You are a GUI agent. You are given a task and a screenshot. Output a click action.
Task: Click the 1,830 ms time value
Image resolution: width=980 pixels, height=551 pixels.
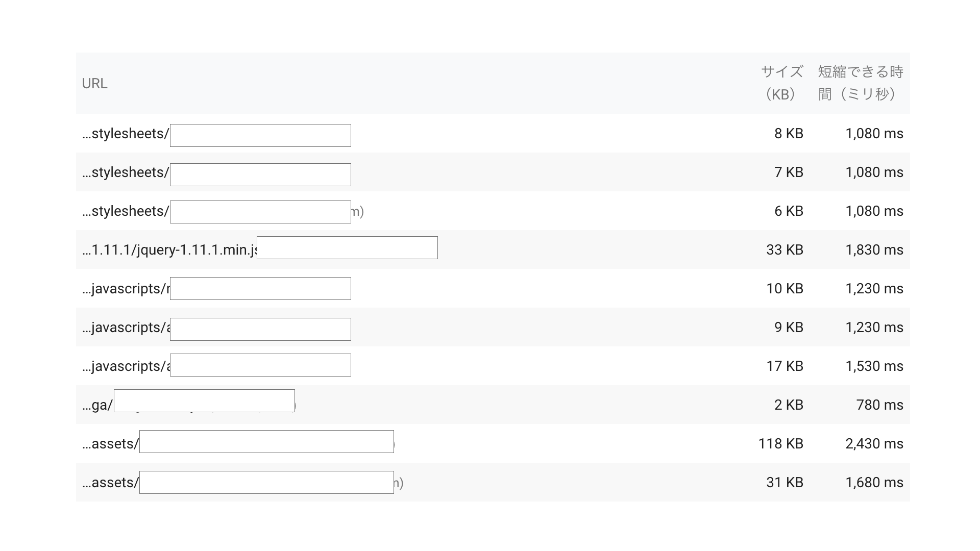[x=874, y=250]
